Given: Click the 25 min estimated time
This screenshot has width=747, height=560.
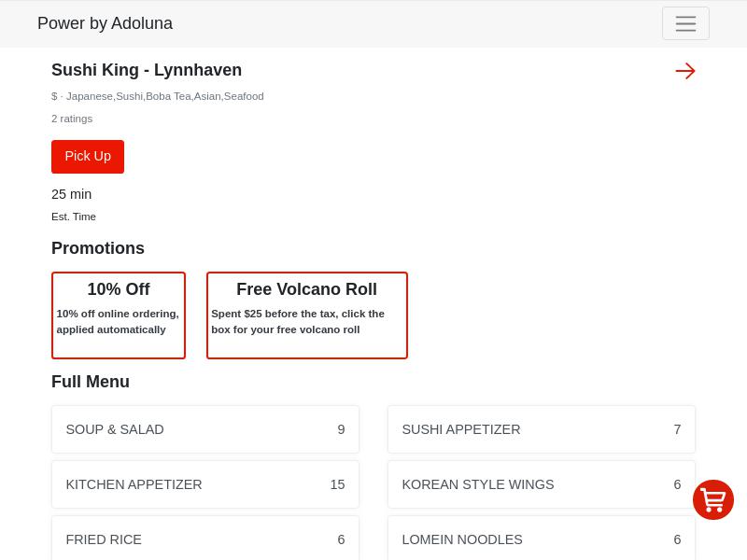Looking at the screenshot, I should pyautogui.click(x=71, y=194).
